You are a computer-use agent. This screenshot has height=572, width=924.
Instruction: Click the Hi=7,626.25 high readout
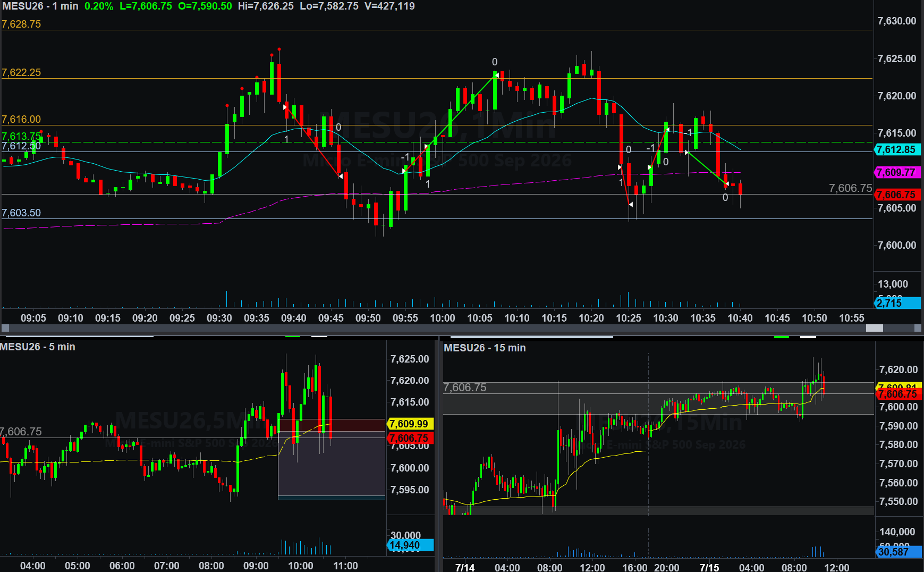pyautogui.click(x=266, y=6)
